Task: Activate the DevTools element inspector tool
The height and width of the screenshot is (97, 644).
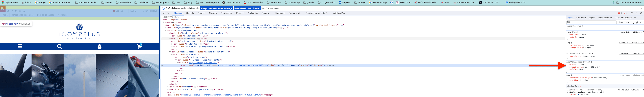Action: pyautogui.click(x=163, y=13)
